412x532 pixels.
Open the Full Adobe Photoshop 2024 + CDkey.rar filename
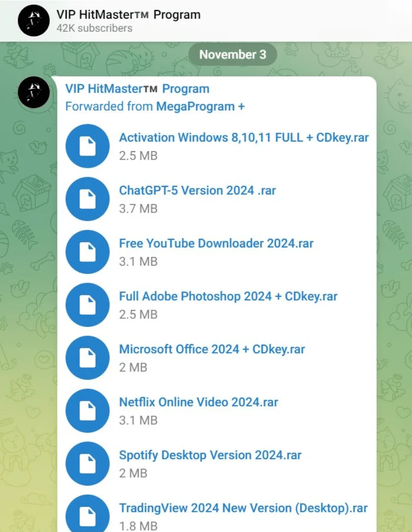click(x=228, y=296)
